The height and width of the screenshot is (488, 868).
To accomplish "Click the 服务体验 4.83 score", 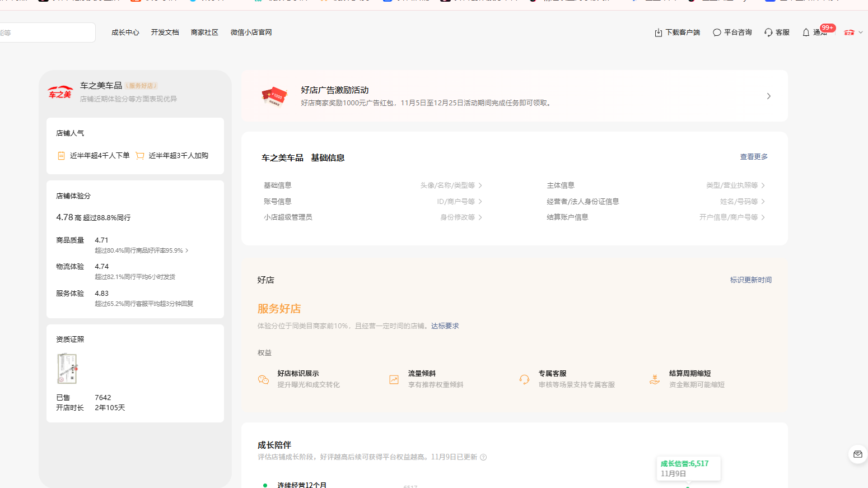I will point(102,294).
